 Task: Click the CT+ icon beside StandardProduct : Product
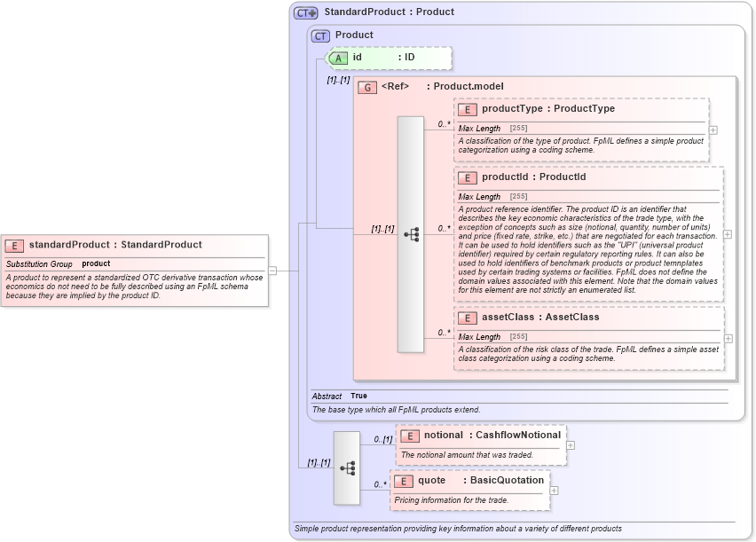coord(305,13)
